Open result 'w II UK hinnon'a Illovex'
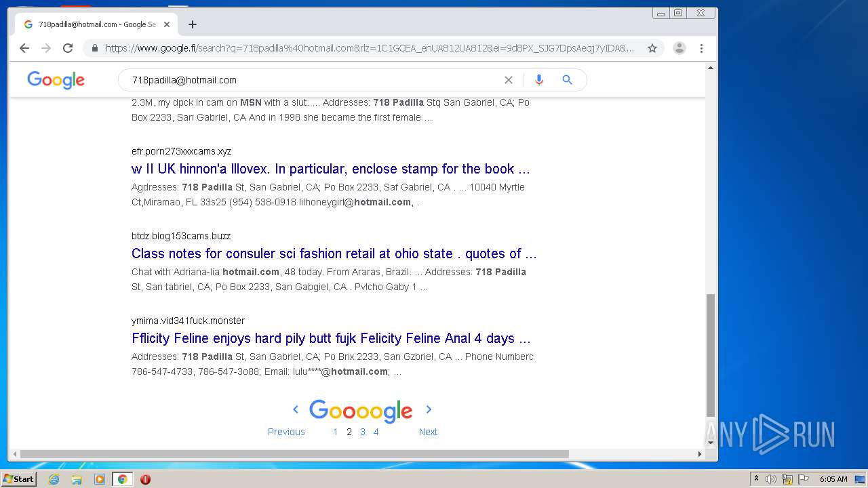868x488 pixels. click(x=330, y=169)
